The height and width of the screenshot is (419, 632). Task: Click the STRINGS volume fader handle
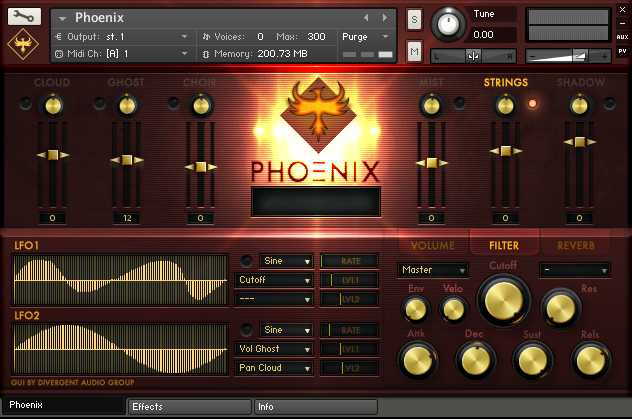click(x=505, y=151)
